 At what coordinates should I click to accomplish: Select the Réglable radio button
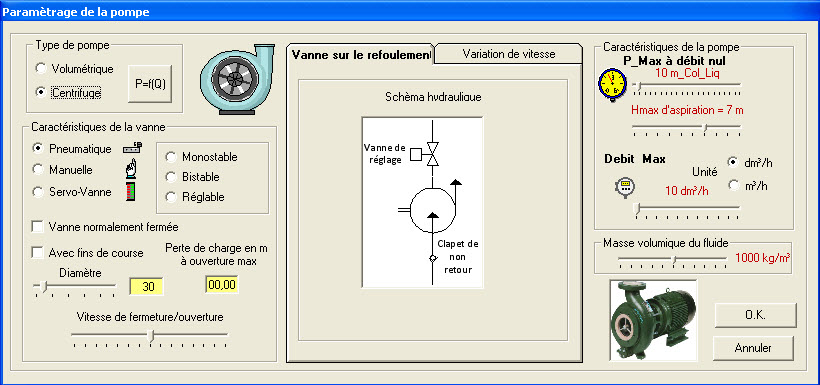(x=195, y=197)
